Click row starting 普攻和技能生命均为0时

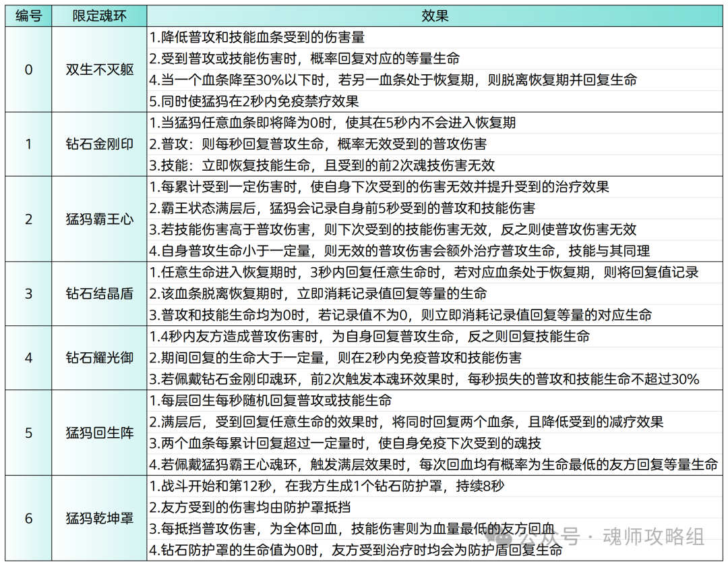435,315
